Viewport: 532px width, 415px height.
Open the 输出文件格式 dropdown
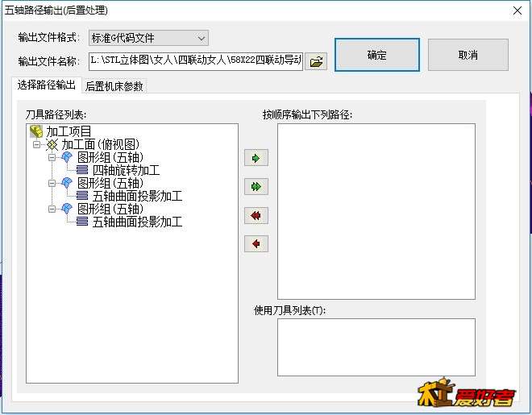(x=148, y=38)
